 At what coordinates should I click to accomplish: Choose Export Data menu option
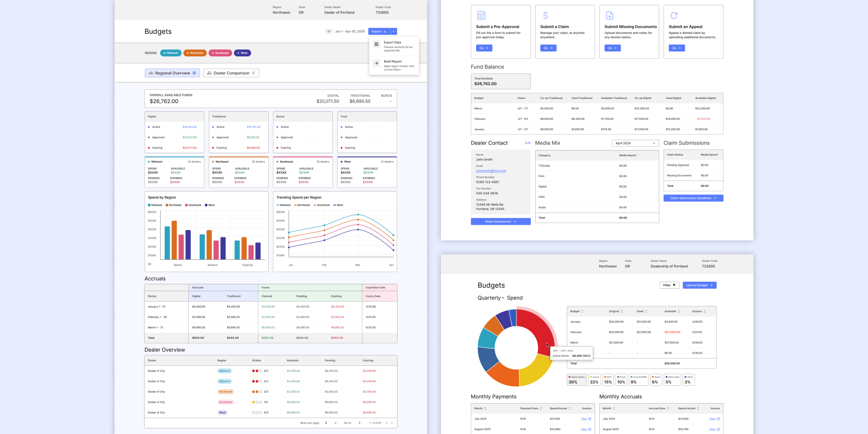pyautogui.click(x=394, y=46)
